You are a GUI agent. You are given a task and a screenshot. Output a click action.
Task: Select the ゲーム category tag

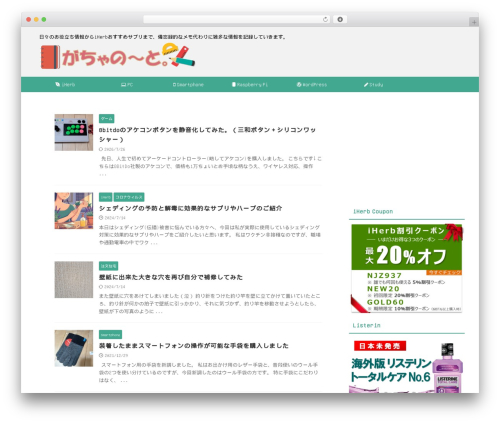[107, 119]
